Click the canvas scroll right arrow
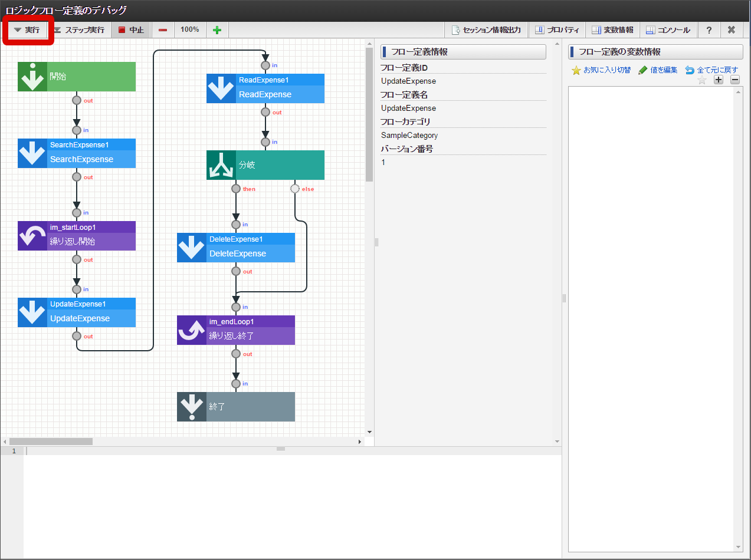Viewport: 751px width, 560px height. click(x=360, y=442)
